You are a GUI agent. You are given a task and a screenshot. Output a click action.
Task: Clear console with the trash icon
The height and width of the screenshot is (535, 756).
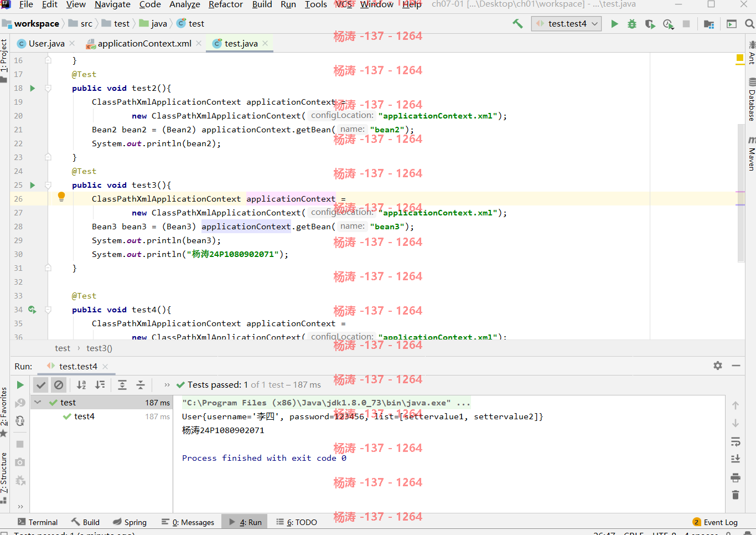point(736,495)
